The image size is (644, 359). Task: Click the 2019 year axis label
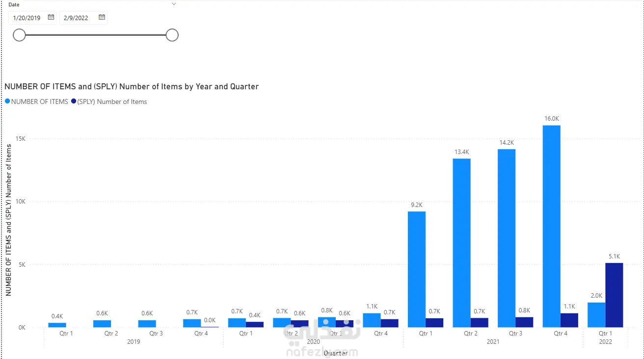click(134, 342)
